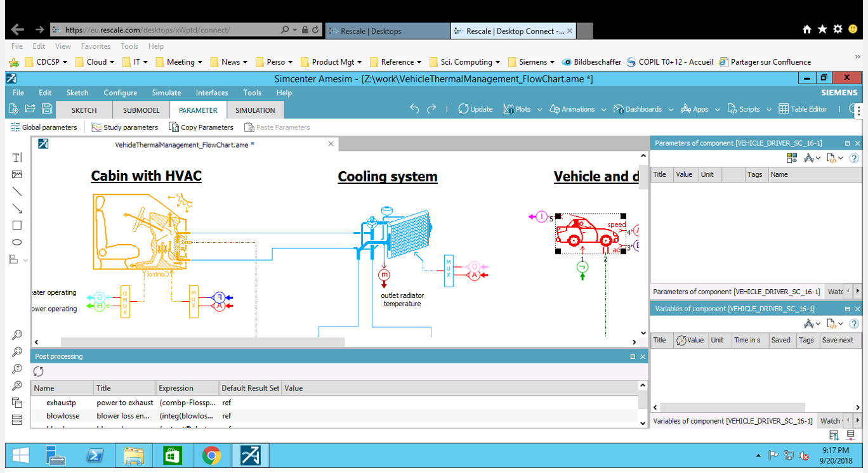Click the refresh icon in Post processing
Viewport: 868px width, 473px height.
(39, 372)
